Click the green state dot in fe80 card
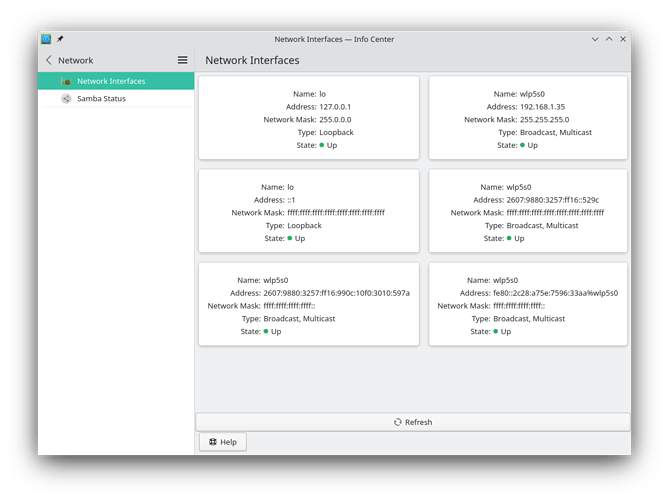 [x=495, y=331]
